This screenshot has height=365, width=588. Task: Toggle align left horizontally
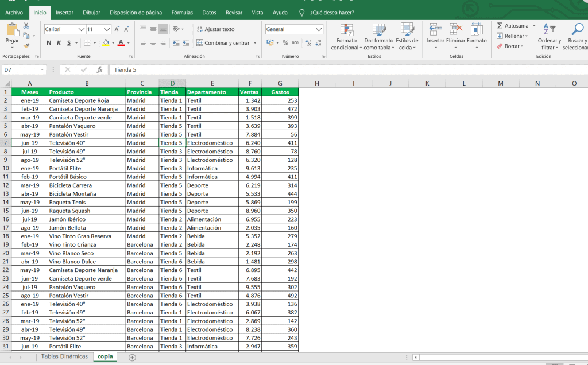pyautogui.click(x=143, y=43)
